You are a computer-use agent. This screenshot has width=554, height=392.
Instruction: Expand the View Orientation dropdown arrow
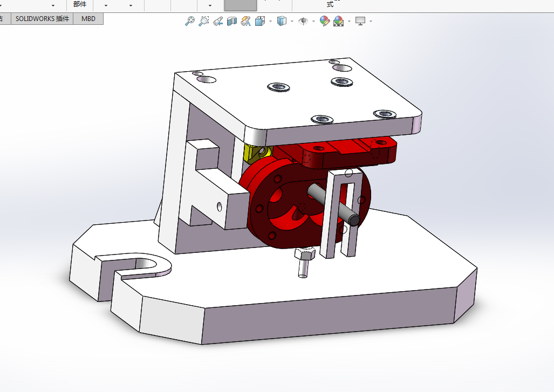coord(271,22)
